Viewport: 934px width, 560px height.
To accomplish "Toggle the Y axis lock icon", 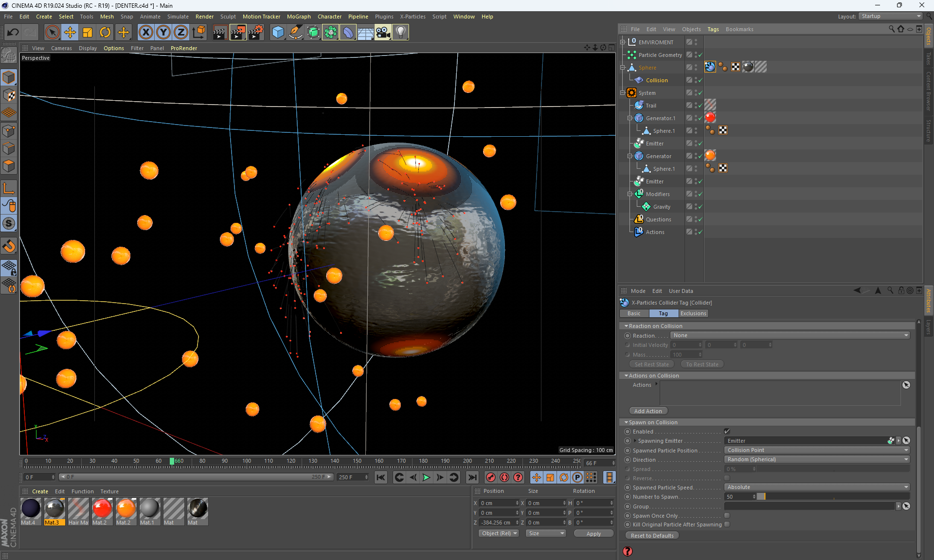I will (x=163, y=33).
